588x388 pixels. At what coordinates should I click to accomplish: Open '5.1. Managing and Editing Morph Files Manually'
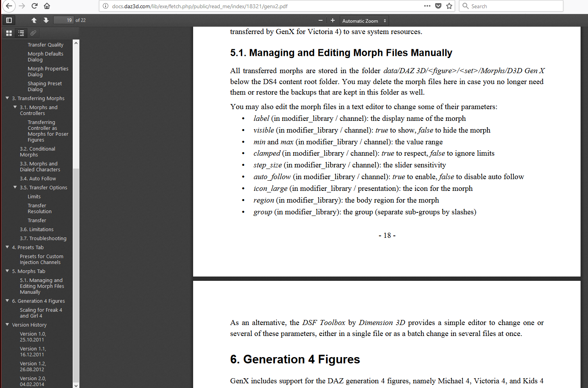click(42, 286)
